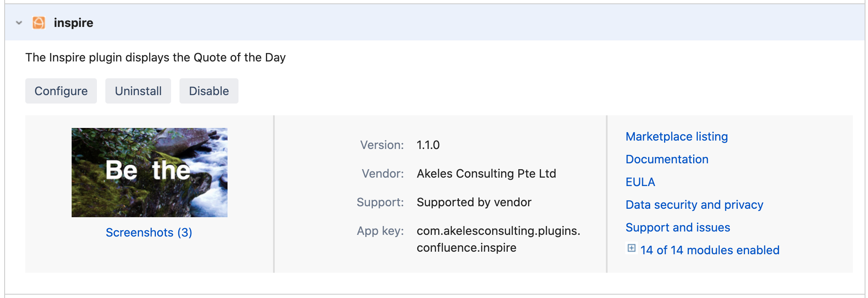Open the plugin Documentation link
868x298 pixels.
click(667, 159)
